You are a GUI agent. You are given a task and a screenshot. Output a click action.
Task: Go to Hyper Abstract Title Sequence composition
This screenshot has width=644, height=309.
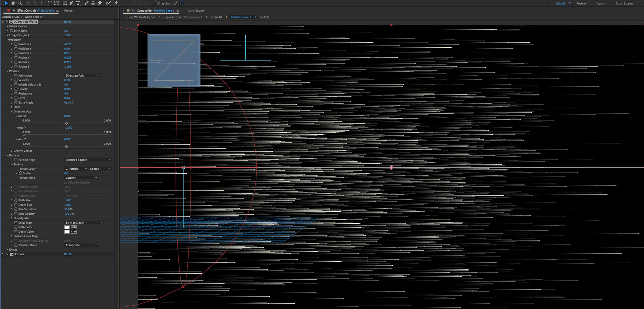click(x=183, y=17)
